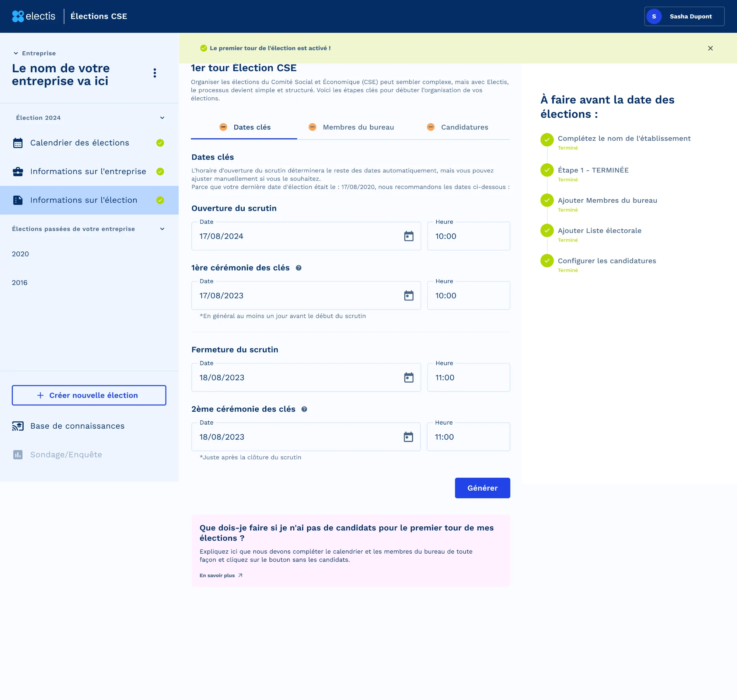
Task: Click the Générer button
Action: 482,488
